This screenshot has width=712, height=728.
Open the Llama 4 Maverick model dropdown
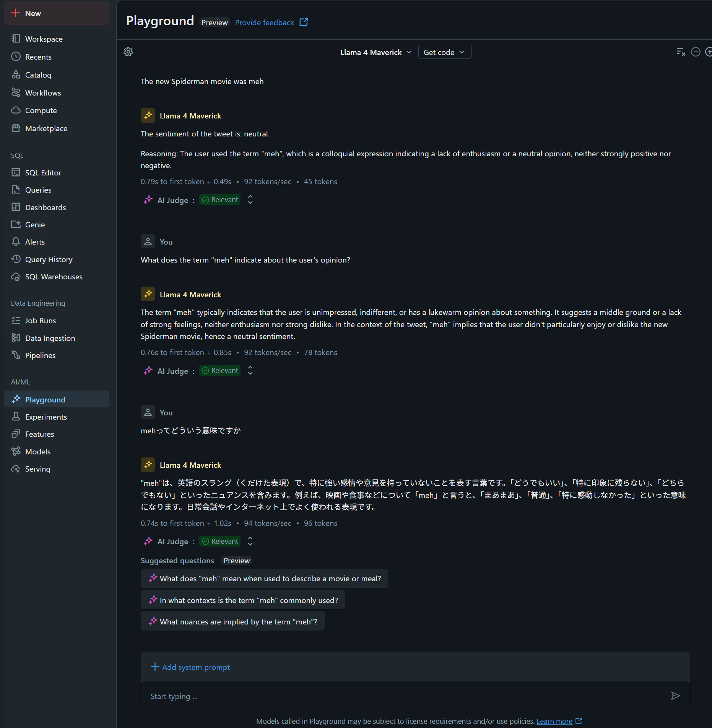(x=376, y=52)
